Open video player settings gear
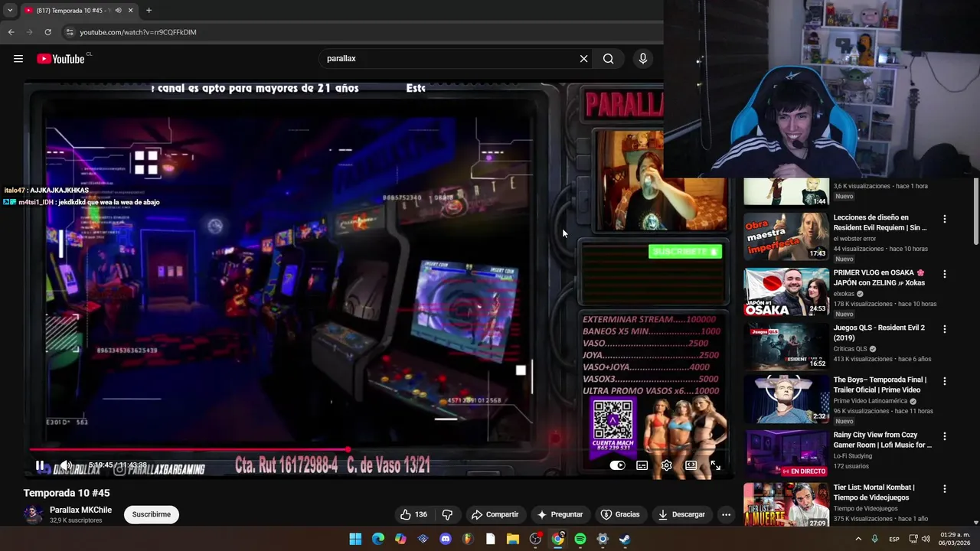Screen dimensions: 980x551 [x=667, y=465]
